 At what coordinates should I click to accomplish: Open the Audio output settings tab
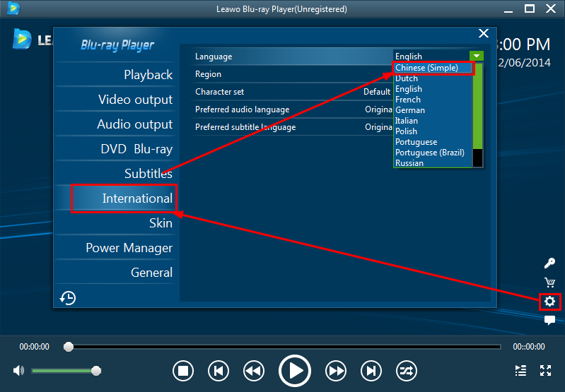135,124
